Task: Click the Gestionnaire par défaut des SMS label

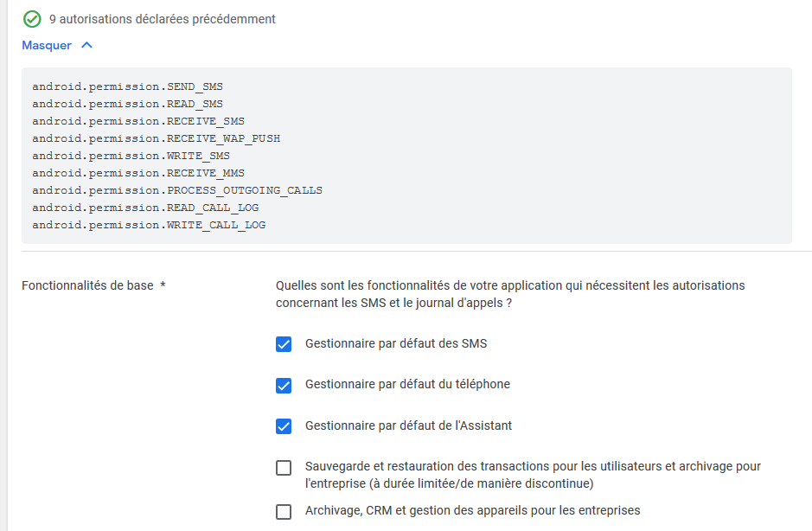Action: pos(396,343)
